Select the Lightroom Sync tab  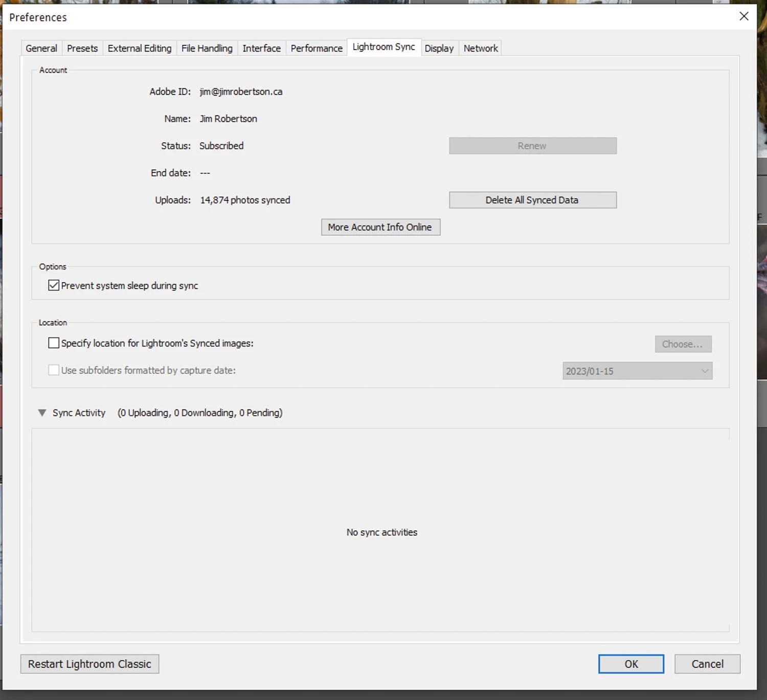coord(384,47)
